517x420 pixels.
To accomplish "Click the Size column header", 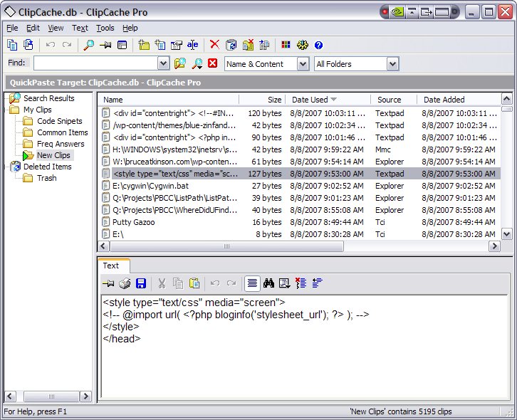I will [x=262, y=100].
